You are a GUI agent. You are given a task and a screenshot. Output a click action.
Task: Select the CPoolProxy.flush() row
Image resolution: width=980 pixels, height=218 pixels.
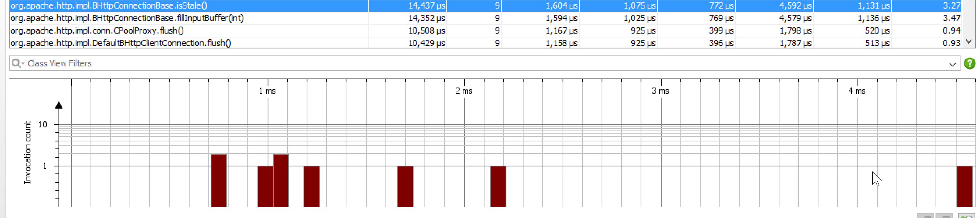[485, 30]
